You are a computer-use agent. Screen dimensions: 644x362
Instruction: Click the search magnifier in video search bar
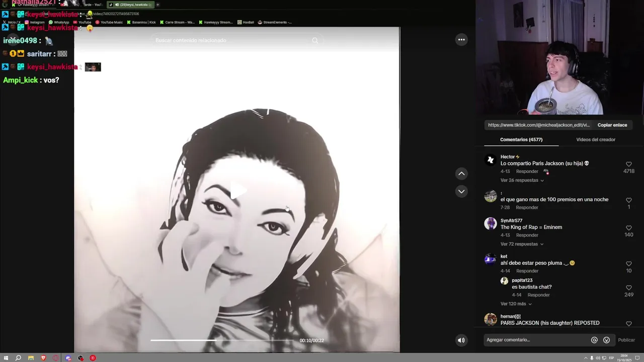315,40
